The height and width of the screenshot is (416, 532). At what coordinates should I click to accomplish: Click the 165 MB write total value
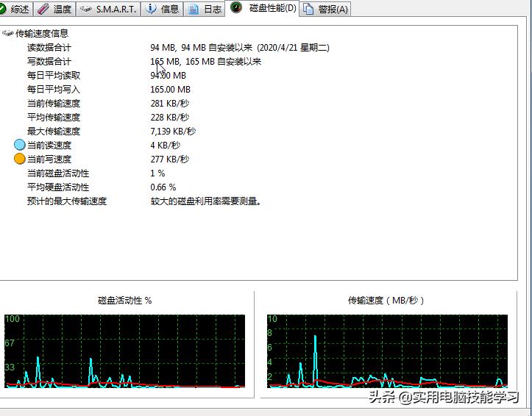point(205,61)
